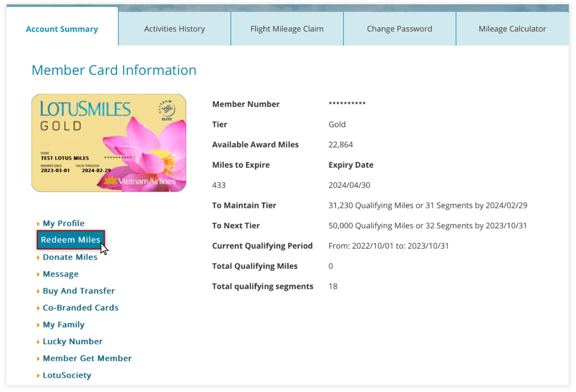Go to the Change Password tab

pyautogui.click(x=399, y=28)
